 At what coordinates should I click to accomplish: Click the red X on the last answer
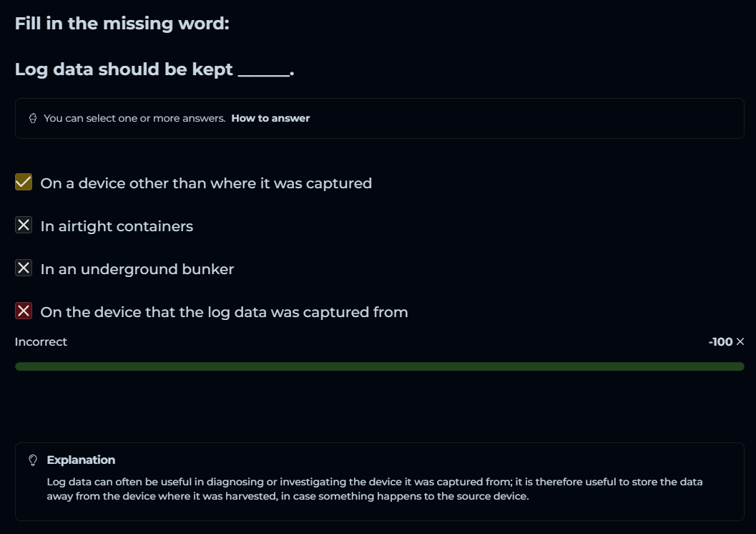24,311
